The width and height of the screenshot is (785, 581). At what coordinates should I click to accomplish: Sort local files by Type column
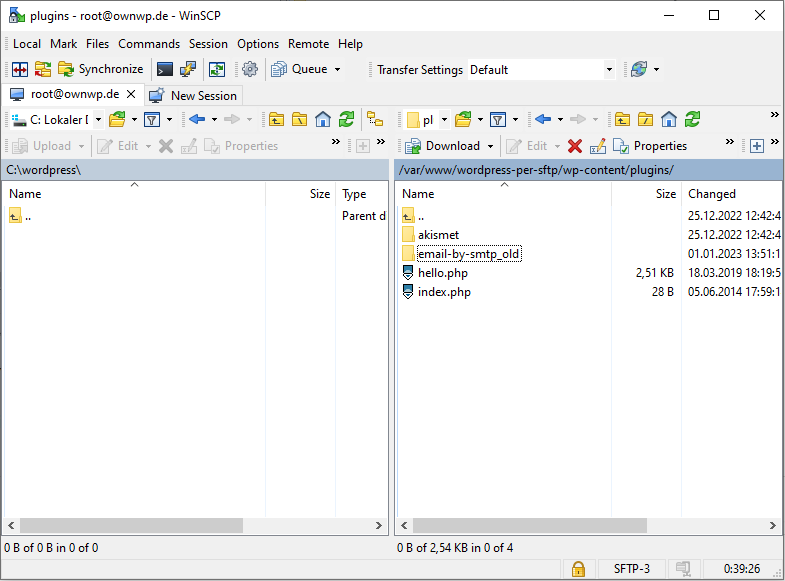click(x=362, y=194)
